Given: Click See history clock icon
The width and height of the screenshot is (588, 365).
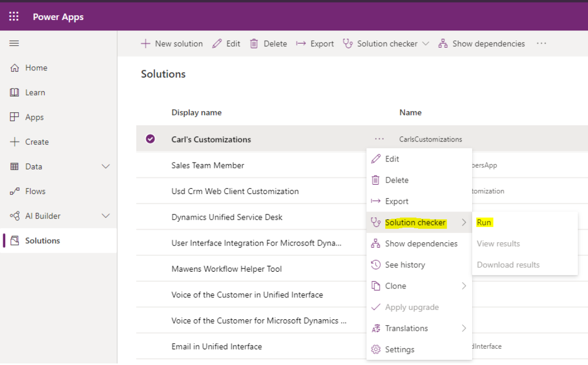Looking at the screenshot, I should [x=375, y=265].
